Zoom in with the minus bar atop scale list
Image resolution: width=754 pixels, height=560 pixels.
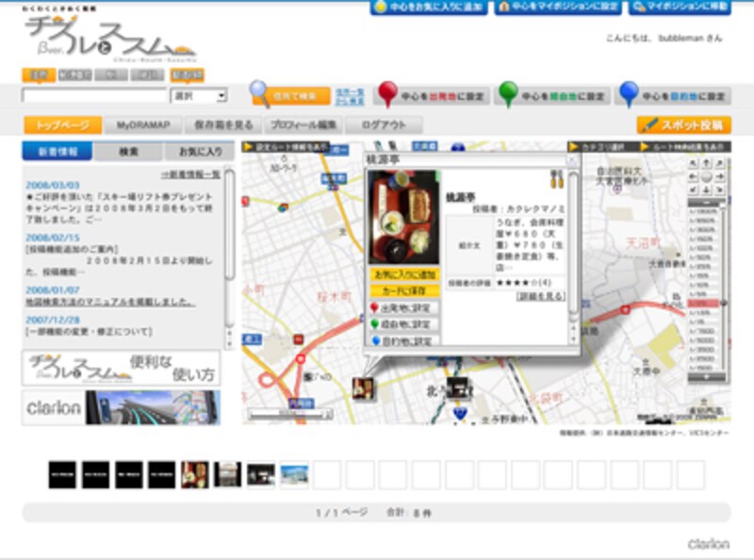(x=706, y=204)
